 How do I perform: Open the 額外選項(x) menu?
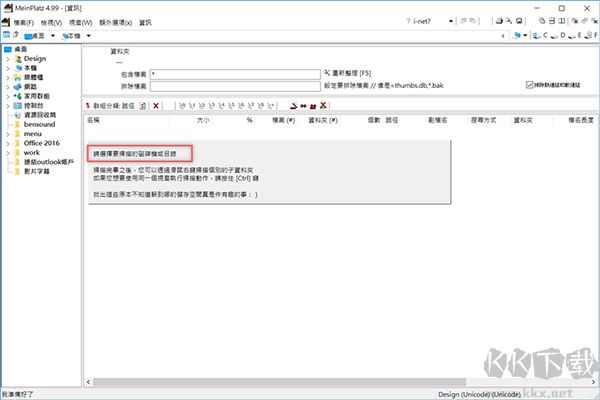(x=116, y=23)
